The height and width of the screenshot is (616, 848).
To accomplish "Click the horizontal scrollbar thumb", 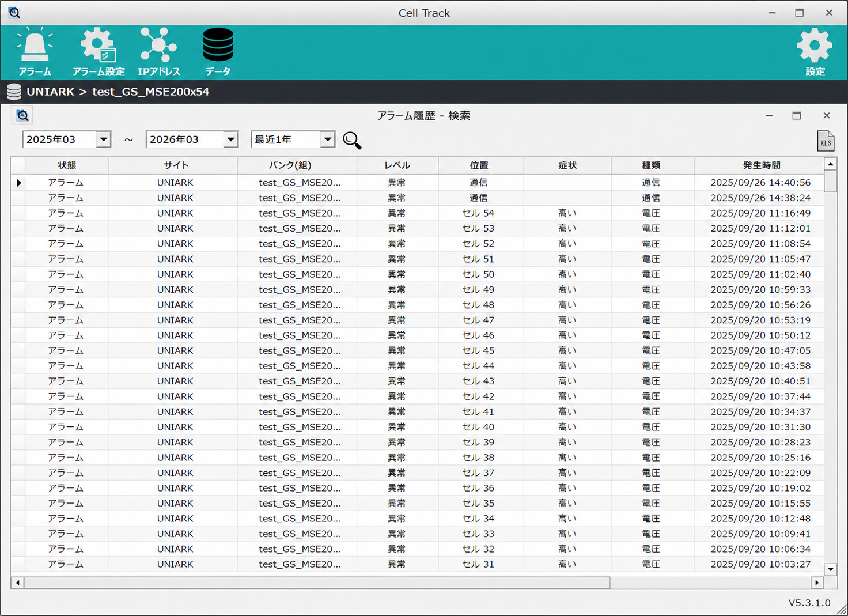I will click(317, 583).
